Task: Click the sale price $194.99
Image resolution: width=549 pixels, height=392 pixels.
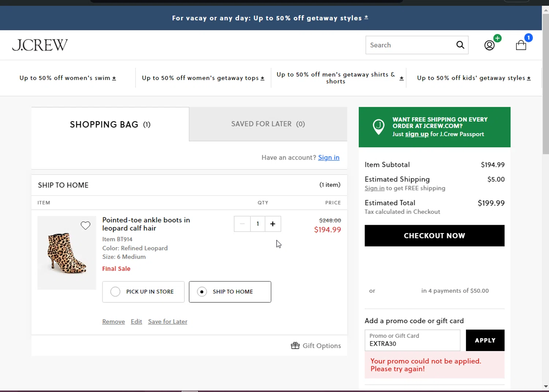Action: click(x=328, y=230)
